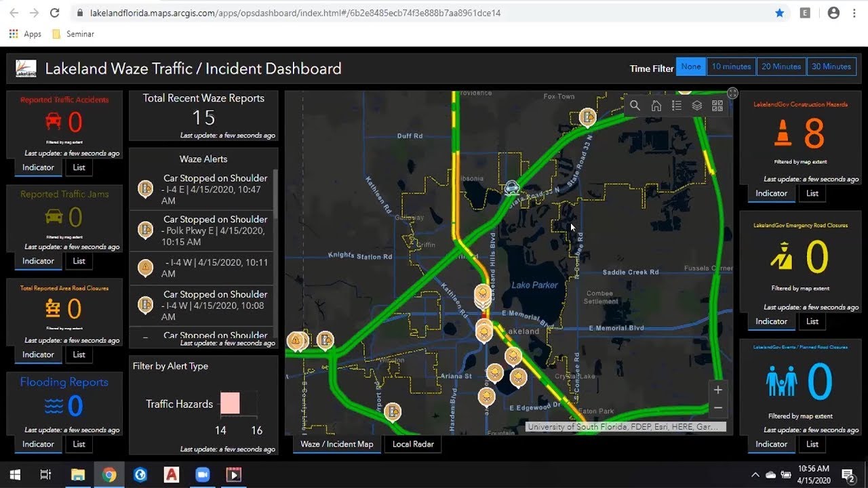Reset map to default home extent

pos(656,106)
